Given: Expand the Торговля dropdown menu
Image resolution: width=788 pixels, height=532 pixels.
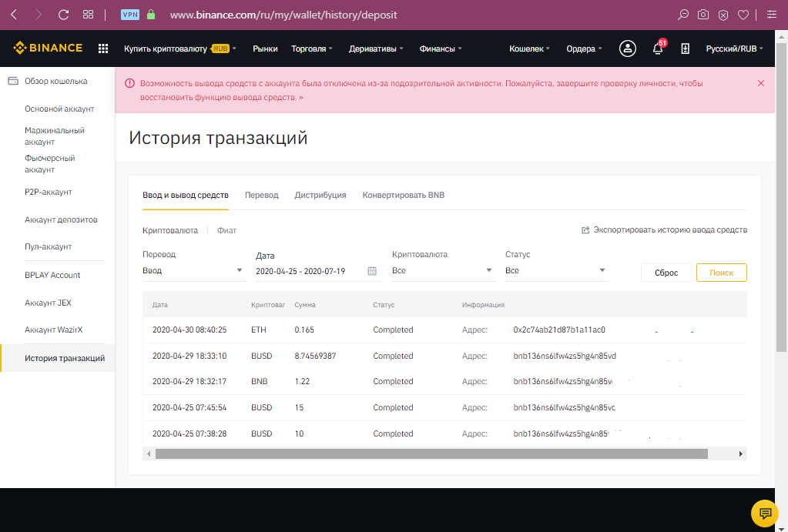Looking at the screenshot, I should tap(312, 49).
